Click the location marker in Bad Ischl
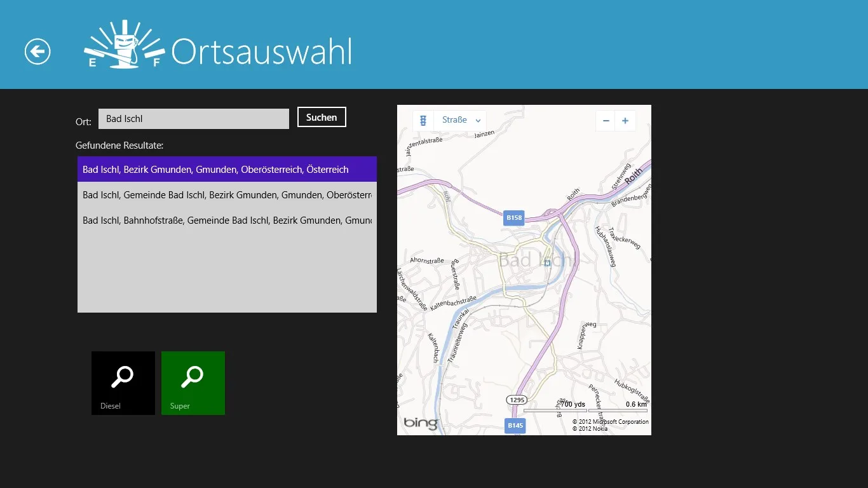This screenshot has width=868, height=488. [x=547, y=262]
